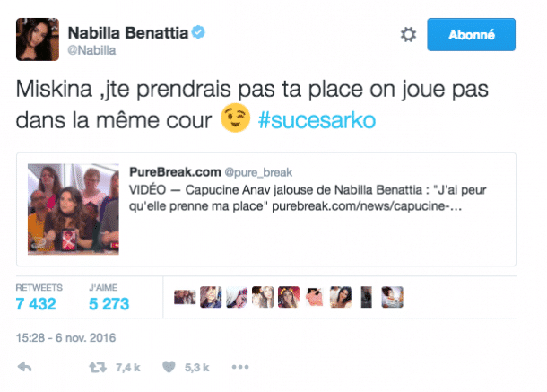
Task: Toggle the Abonné follow button
Action: tap(472, 35)
